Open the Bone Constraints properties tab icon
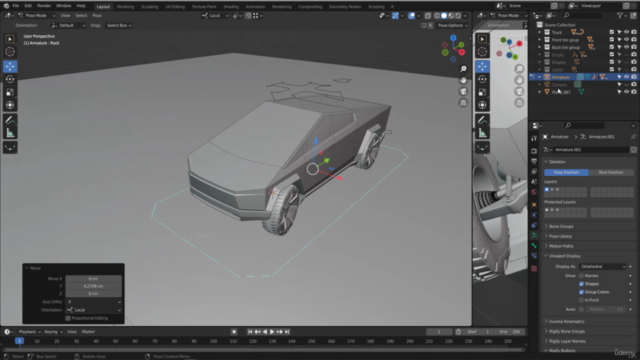 [x=534, y=256]
